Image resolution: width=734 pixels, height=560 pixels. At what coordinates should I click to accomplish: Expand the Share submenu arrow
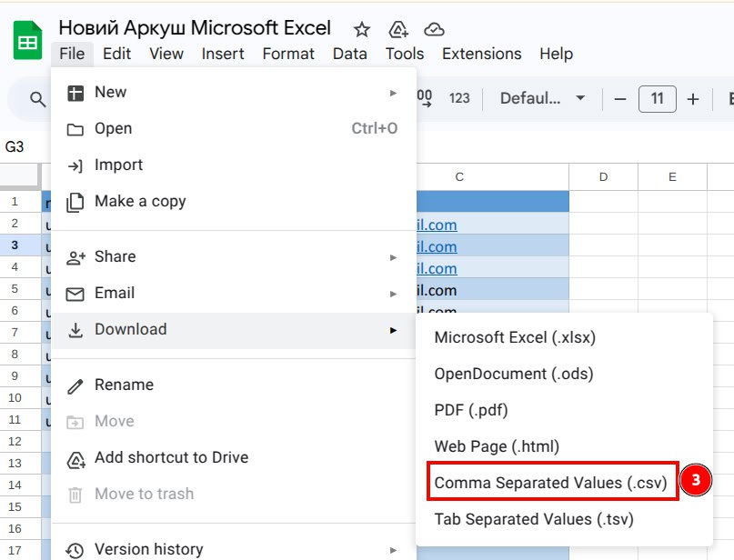(x=393, y=257)
